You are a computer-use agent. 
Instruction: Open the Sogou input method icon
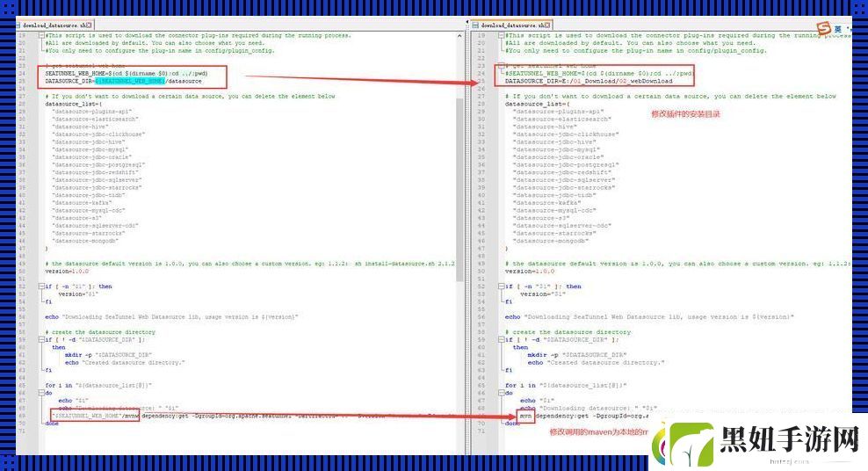pyautogui.click(x=824, y=27)
